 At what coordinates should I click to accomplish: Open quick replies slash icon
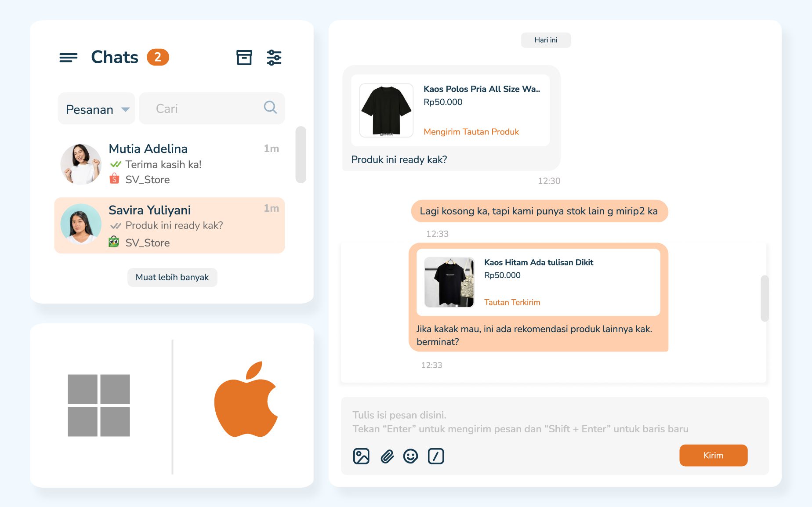tap(436, 456)
